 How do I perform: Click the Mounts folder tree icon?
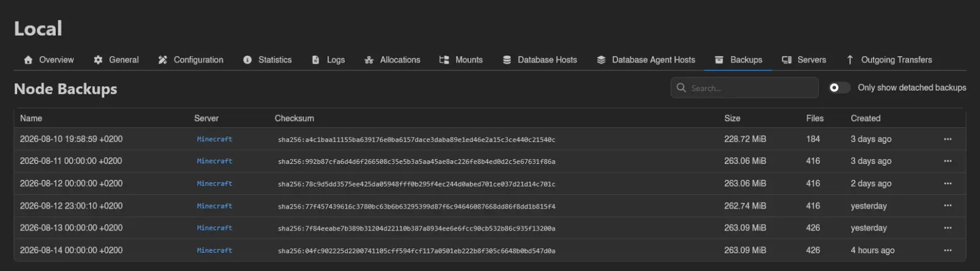[x=444, y=60]
